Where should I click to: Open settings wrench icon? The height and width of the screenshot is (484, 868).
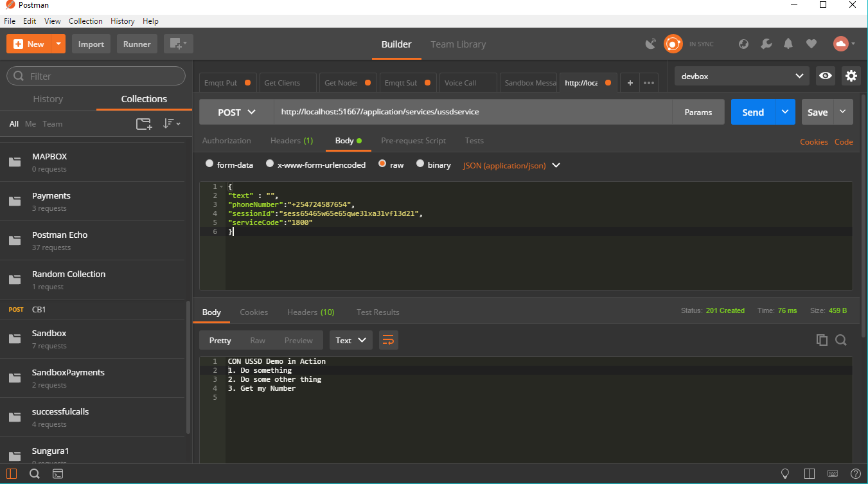click(x=766, y=44)
